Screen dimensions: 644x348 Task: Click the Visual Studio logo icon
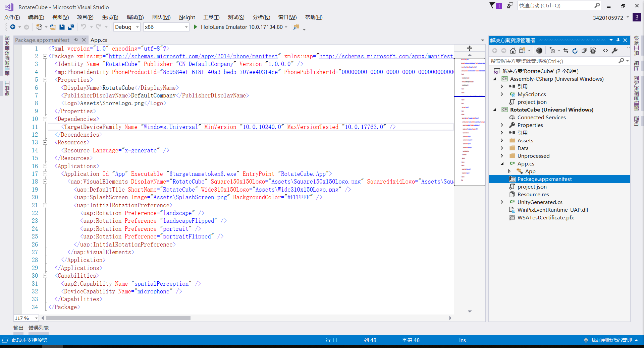click(9, 7)
